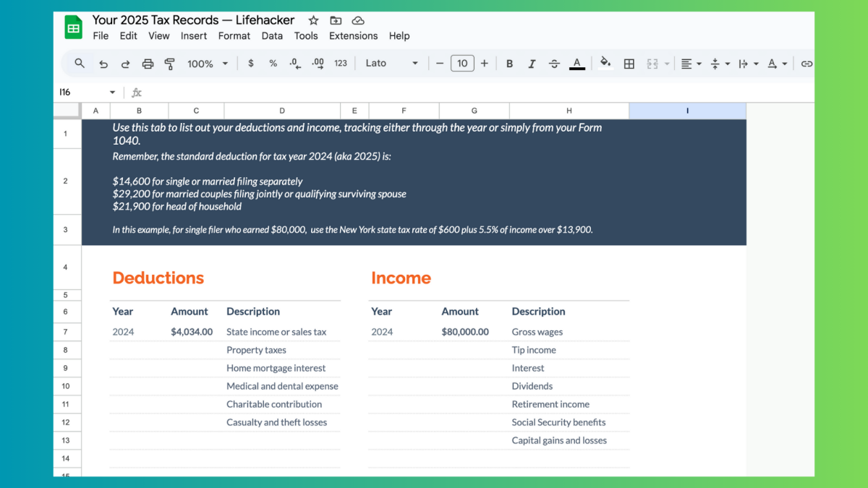Toggle strikethrough formatting

coord(554,64)
